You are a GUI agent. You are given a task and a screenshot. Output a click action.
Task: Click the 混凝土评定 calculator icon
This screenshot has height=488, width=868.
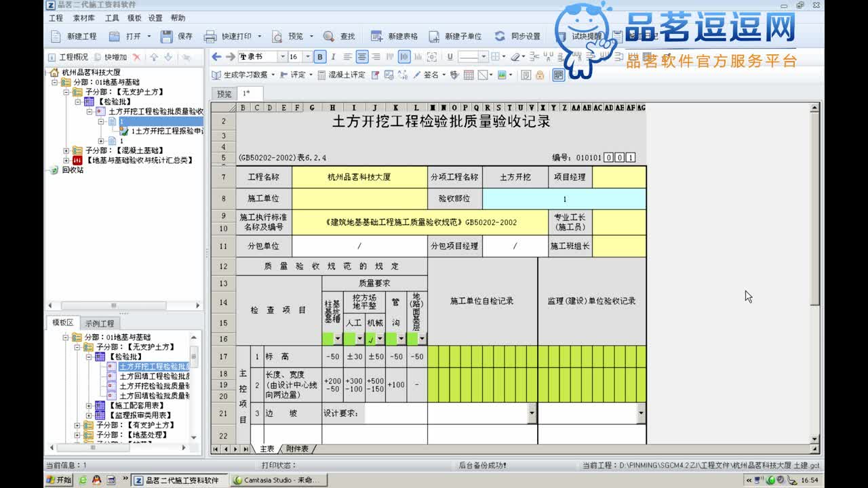(x=321, y=75)
